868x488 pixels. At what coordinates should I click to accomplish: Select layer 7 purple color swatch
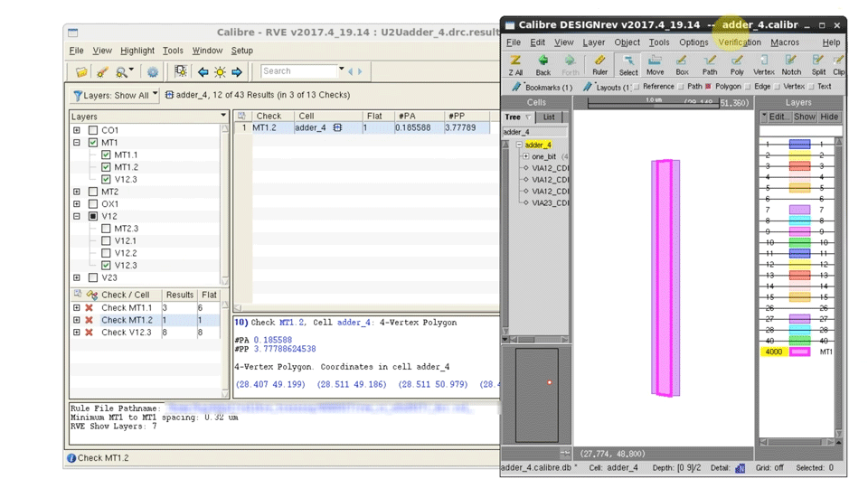pyautogui.click(x=799, y=210)
